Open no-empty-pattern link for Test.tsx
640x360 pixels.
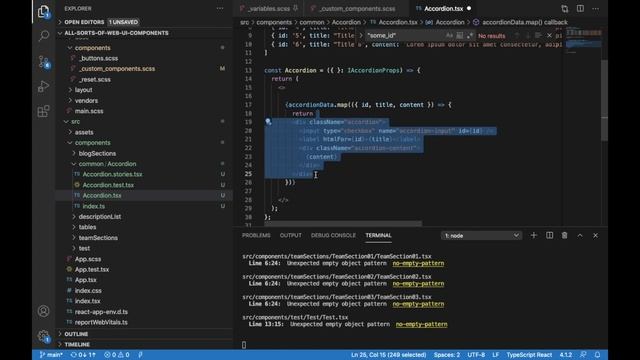pyautogui.click(x=421, y=324)
